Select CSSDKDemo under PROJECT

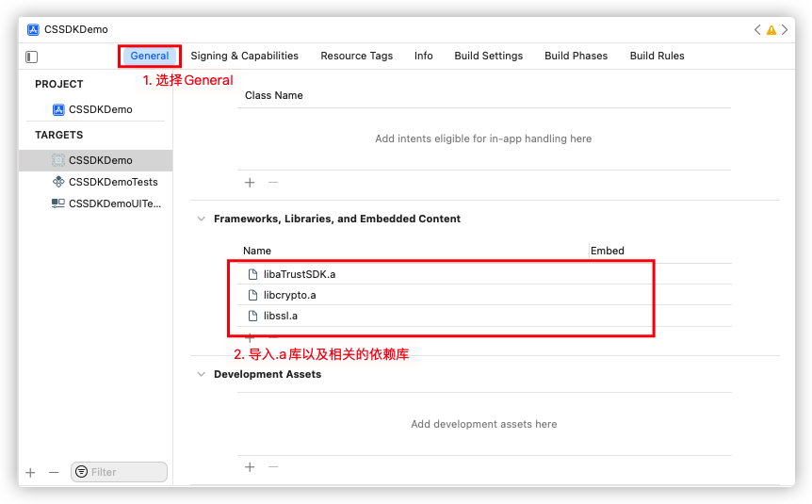pyautogui.click(x=100, y=109)
